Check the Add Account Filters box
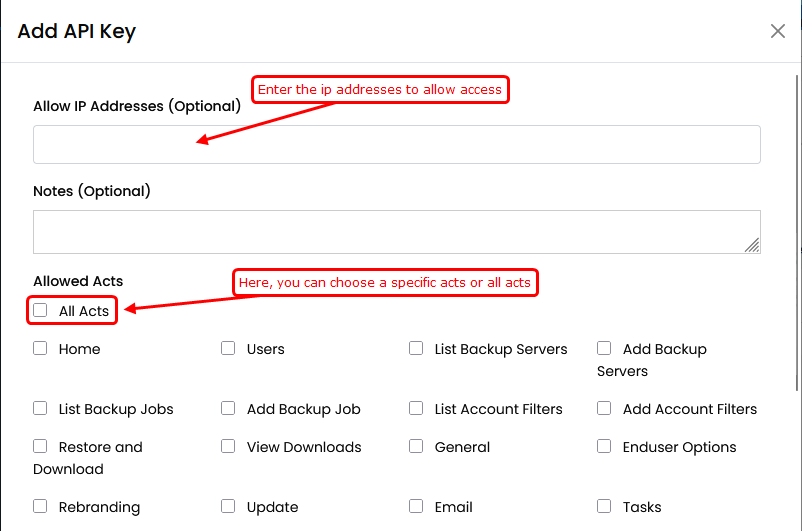The image size is (802, 531). click(x=604, y=408)
